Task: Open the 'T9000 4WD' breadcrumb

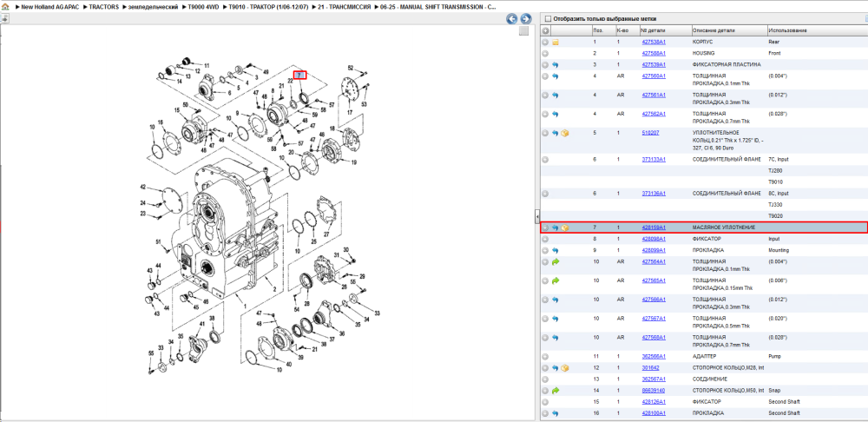Action: pos(204,8)
